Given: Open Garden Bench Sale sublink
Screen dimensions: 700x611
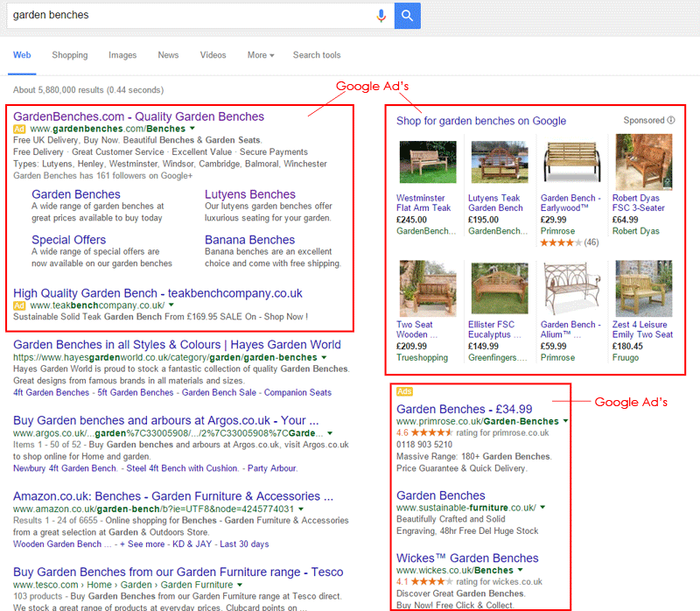Looking at the screenshot, I should 219,392.
